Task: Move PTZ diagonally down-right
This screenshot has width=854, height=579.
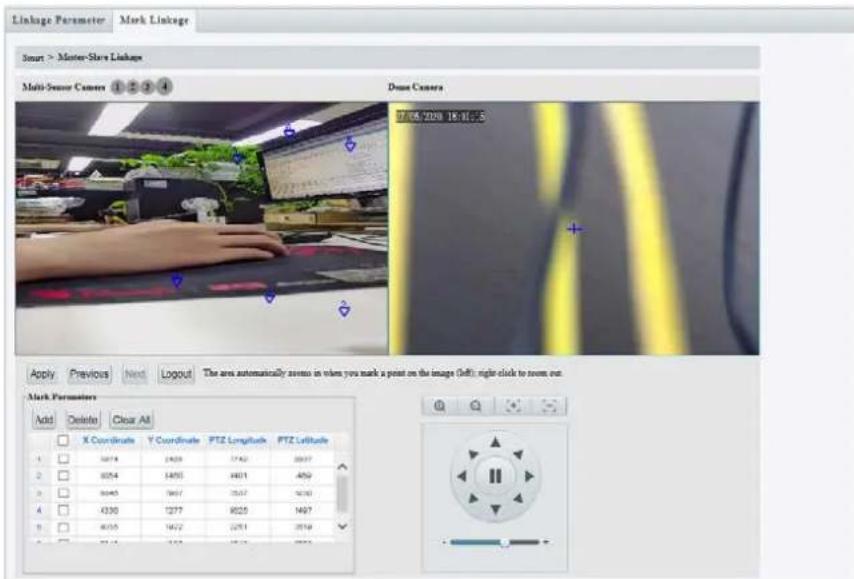Action: (x=518, y=498)
